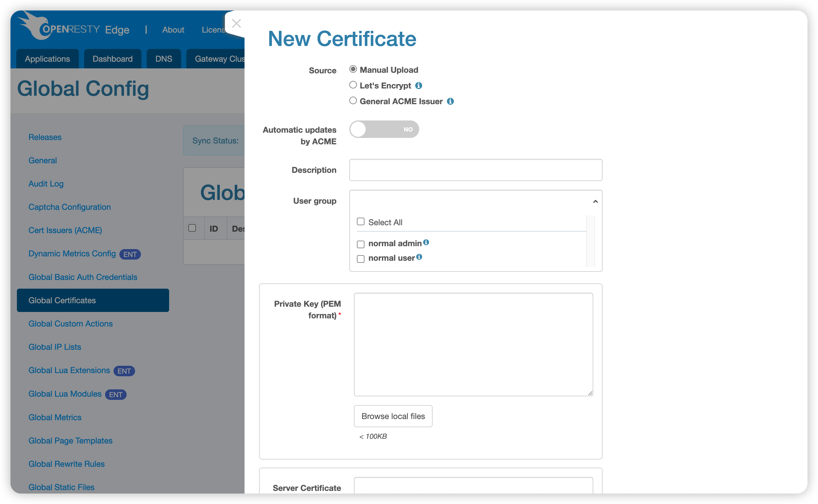The image size is (818, 504).
Task: Click the normal admin info icon
Action: (x=426, y=242)
